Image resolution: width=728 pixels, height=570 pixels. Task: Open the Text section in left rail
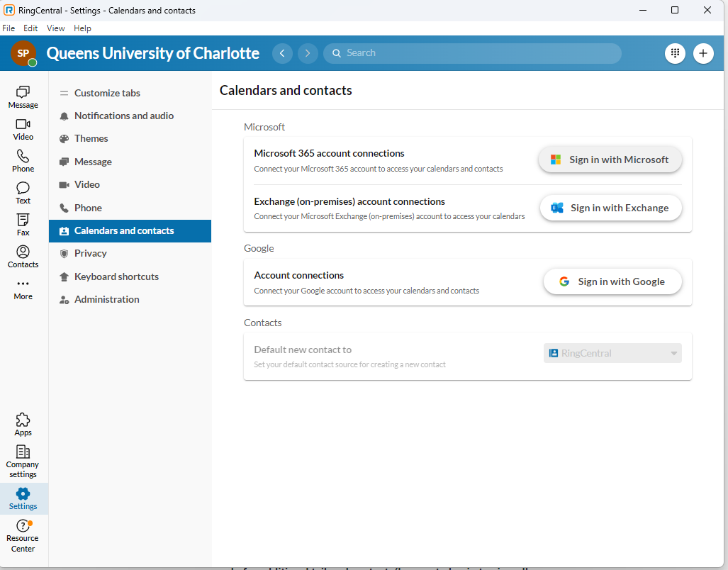23,193
